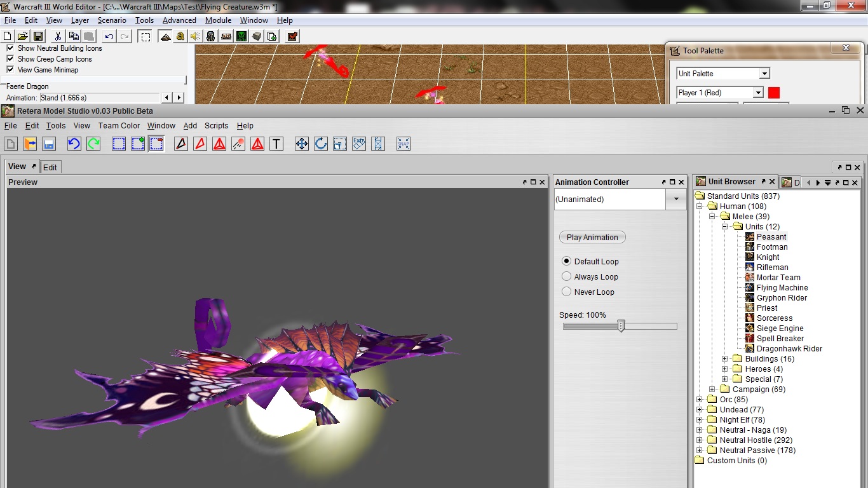The height and width of the screenshot is (488, 868).
Task: Select Always Loop radio button
Action: click(x=566, y=276)
